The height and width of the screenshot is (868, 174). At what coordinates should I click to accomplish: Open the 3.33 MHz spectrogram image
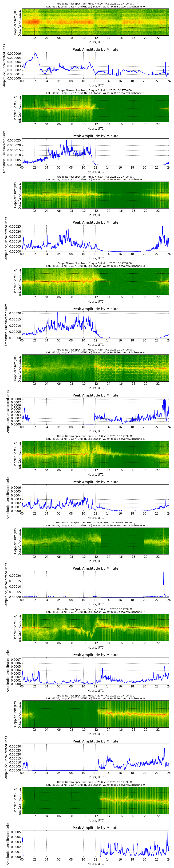[96, 195]
